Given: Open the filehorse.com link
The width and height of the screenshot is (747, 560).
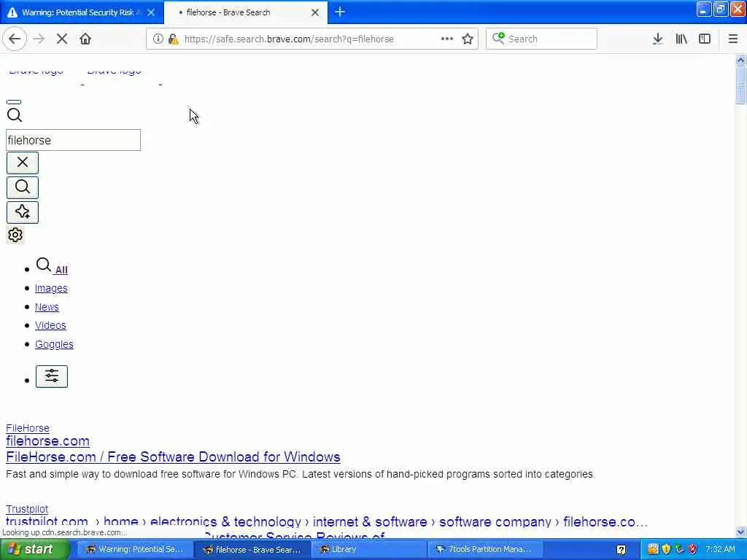Looking at the screenshot, I should point(47,441).
